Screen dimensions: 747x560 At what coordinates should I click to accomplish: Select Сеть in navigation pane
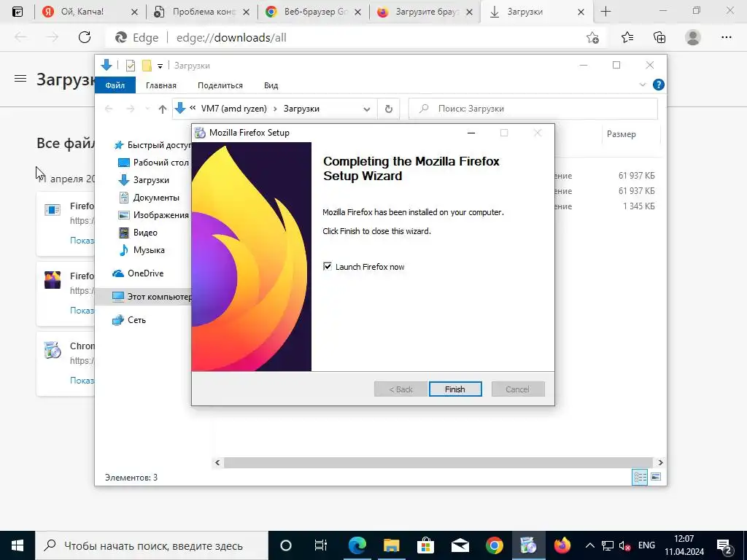tap(128, 320)
